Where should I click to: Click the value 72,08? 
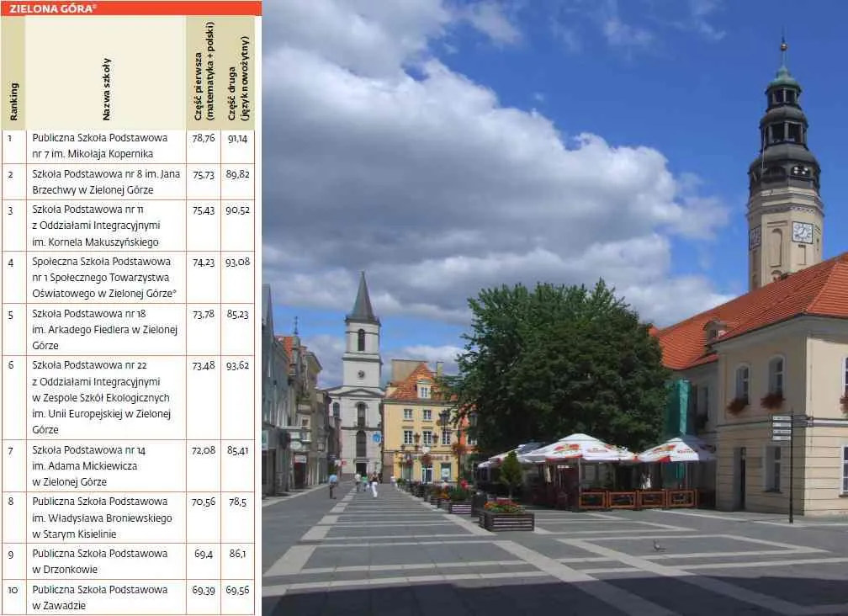click(204, 450)
